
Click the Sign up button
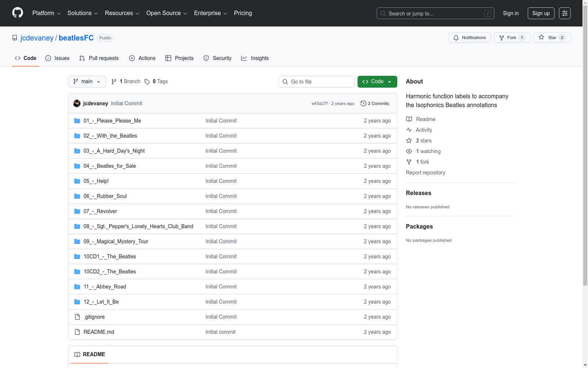pyautogui.click(x=541, y=13)
